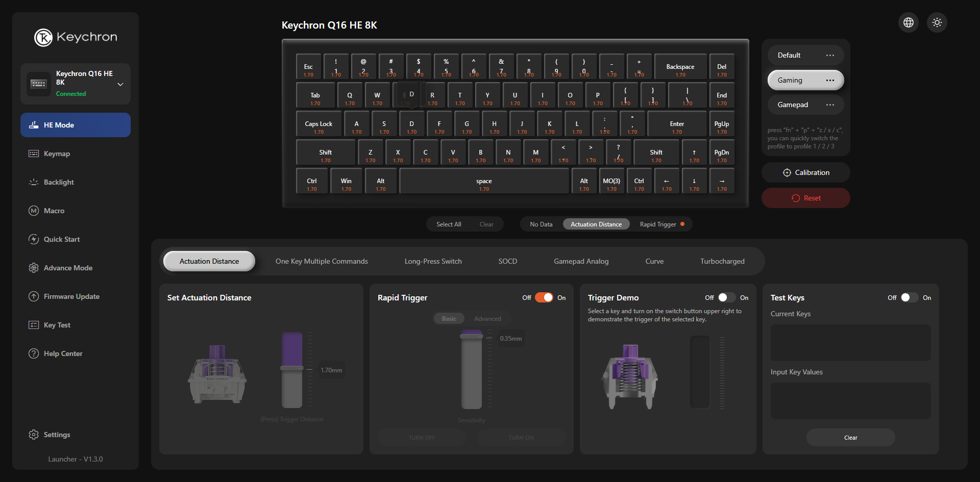Click the Calibration button
980x482 pixels.
805,172
